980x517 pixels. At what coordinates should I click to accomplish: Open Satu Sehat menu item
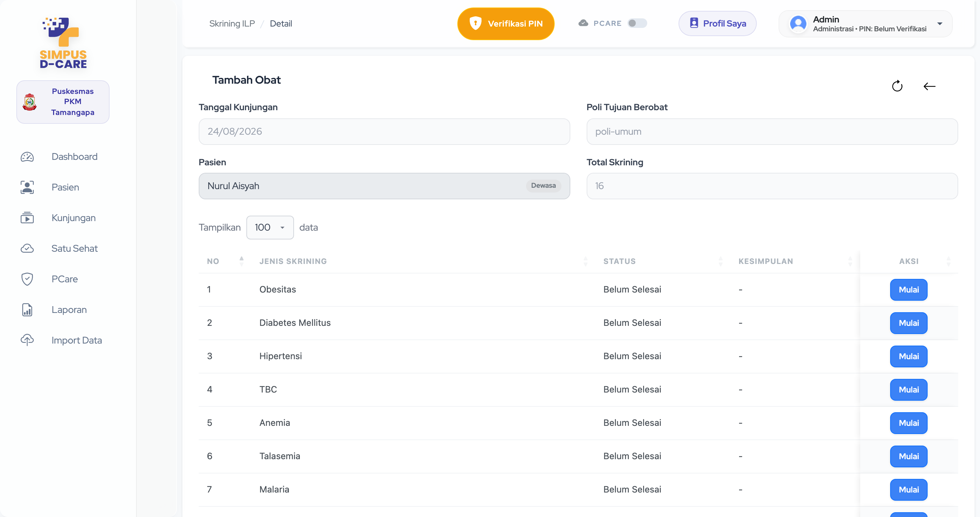75,249
